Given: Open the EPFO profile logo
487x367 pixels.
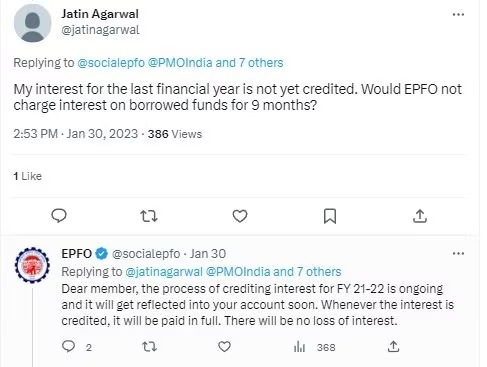Looking at the screenshot, I should pyautogui.click(x=32, y=265).
